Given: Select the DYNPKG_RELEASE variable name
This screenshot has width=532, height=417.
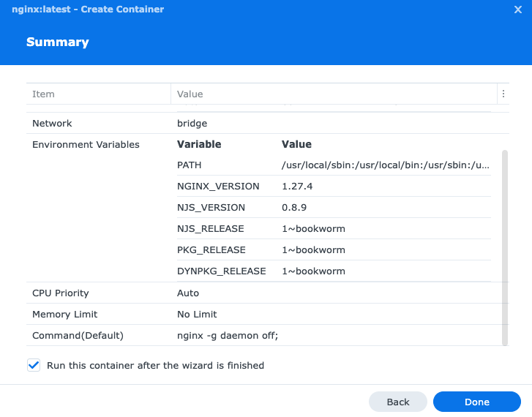Looking at the screenshot, I should (222, 271).
